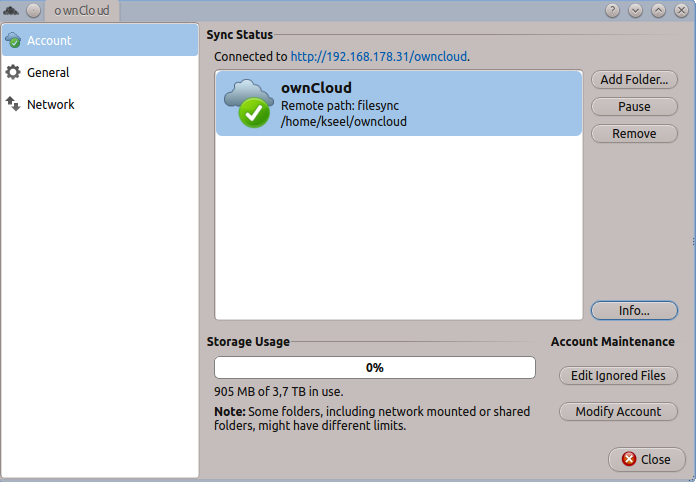Click the "Remote path: filesync" text
The width and height of the screenshot is (696, 482).
click(x=340, y=106)
